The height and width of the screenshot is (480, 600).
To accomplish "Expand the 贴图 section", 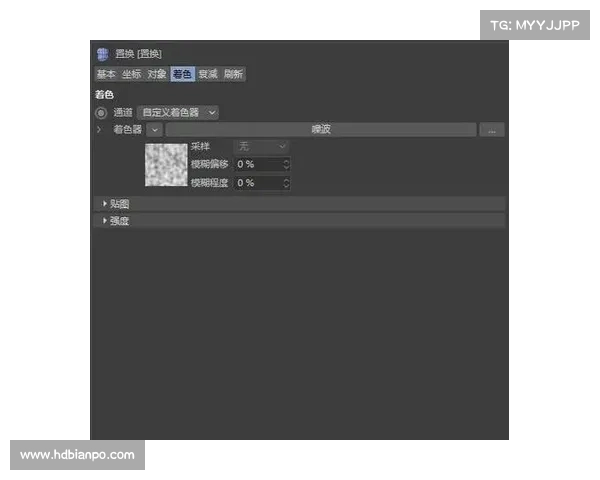I will click(299, 204).
